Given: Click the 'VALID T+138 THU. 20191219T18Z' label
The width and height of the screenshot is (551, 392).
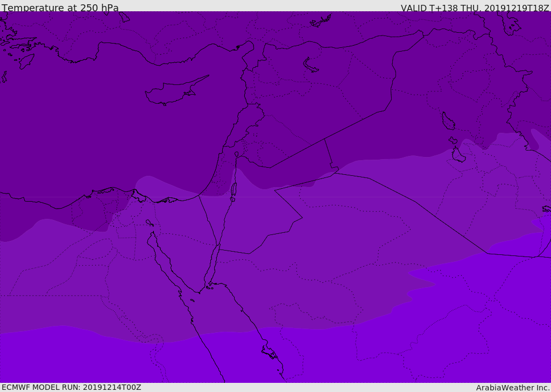Looking at the screenshot, I should [x=475, y=8].
